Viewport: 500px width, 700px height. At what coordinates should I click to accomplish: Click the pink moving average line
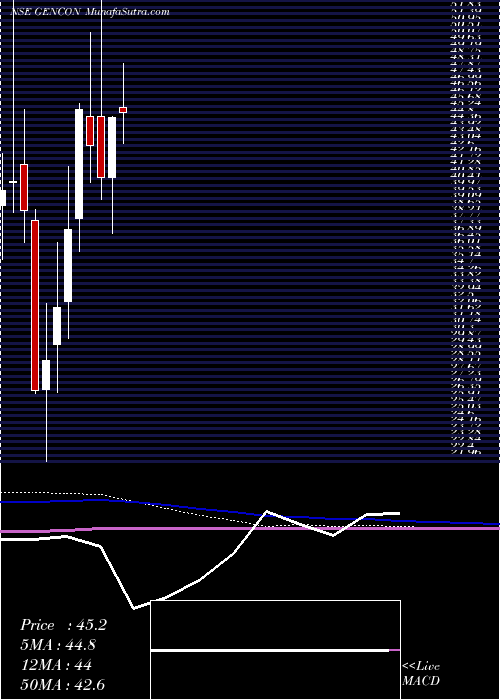250,529
